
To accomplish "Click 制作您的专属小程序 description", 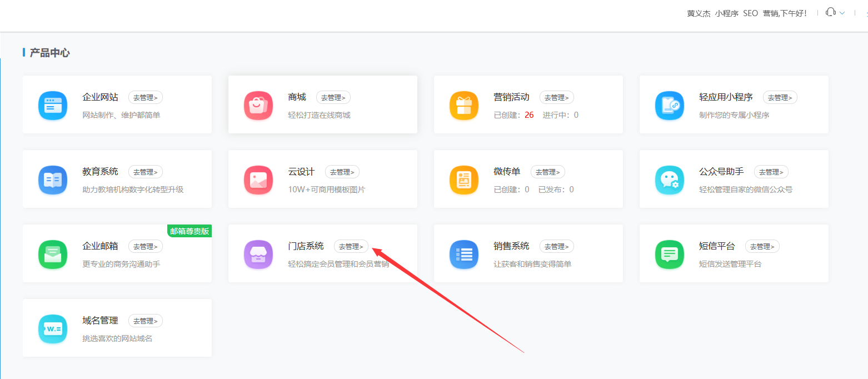I will point(734,115).
